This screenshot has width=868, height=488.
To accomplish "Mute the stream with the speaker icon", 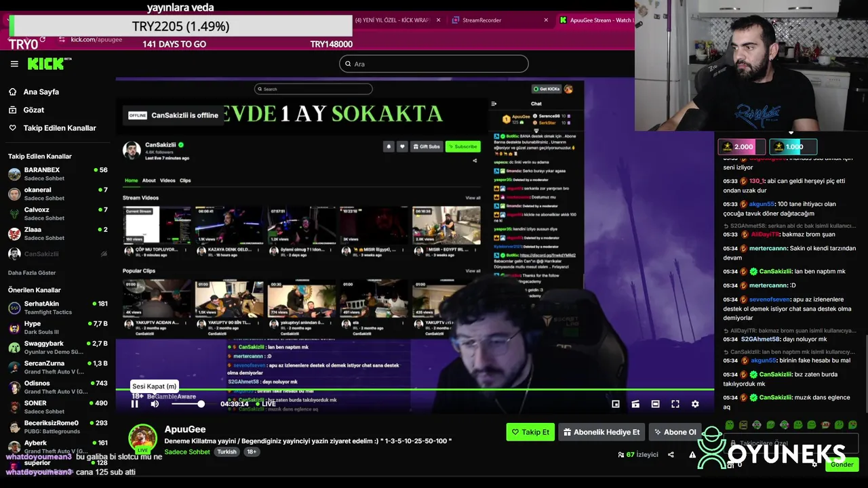I will click(155, 404).
